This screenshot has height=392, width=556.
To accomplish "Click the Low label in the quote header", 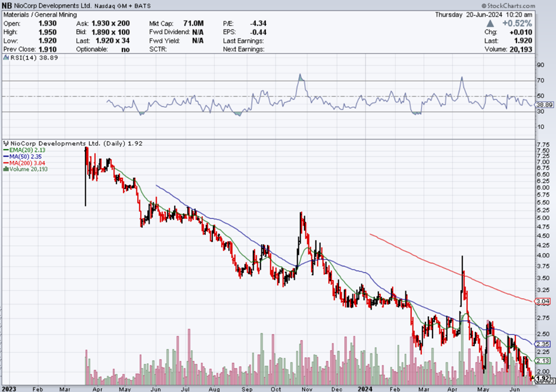I will [x=10, y=41].
